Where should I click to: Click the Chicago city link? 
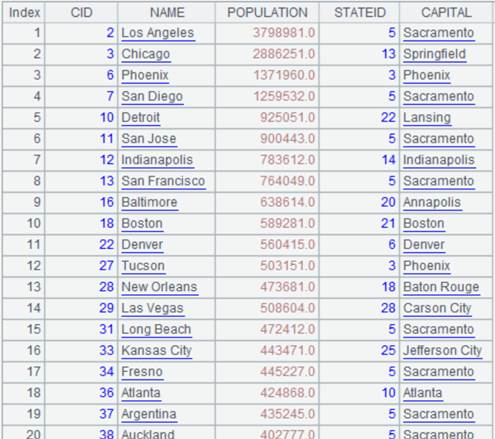pyautogui.click(x=146, y=54)
